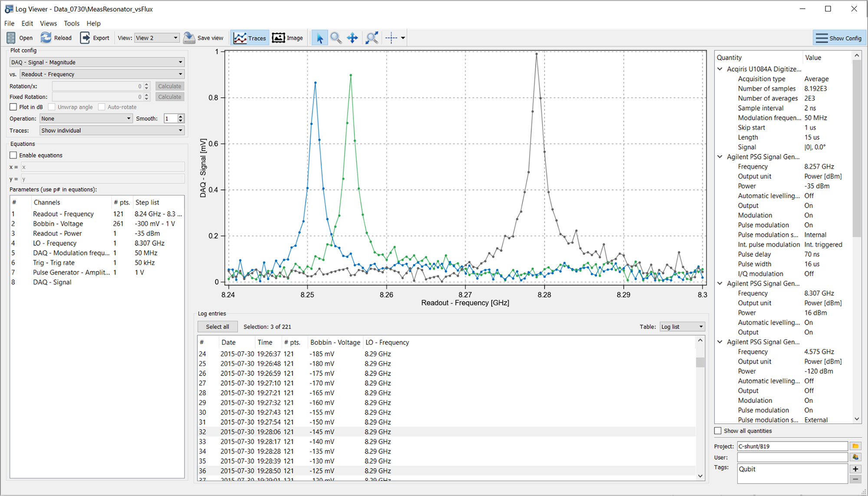Viewport: 868px width, 496px height.
Task: Click the folder icon beside Project field
Action: pyautogui.click(x=855, y=446)
